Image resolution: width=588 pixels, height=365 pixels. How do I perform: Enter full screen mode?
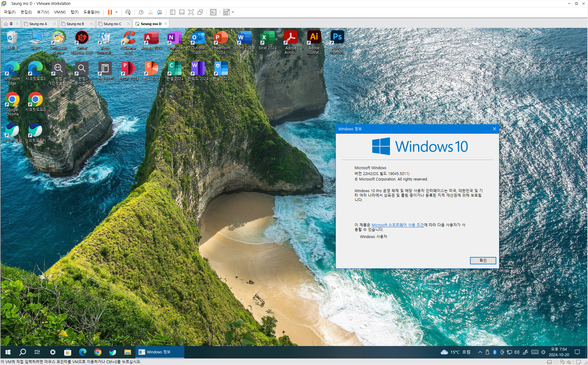(x=191, y=12)
